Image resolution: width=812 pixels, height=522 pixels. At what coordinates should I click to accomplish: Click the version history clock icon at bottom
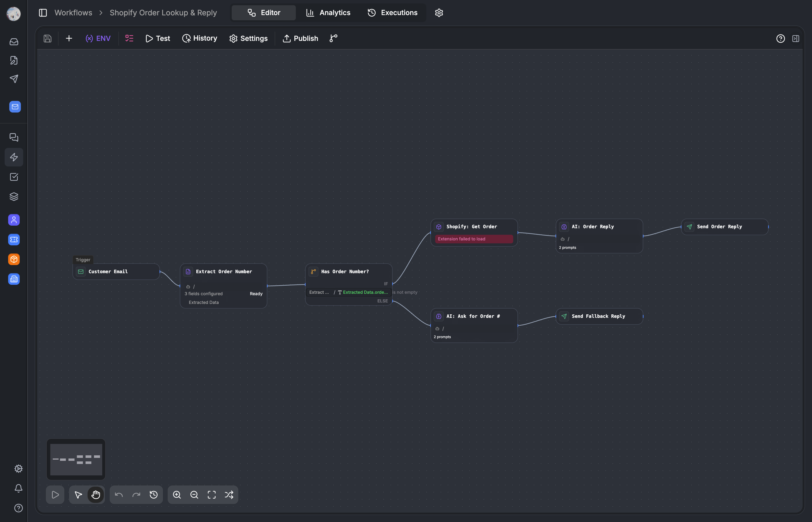pyautogui.click(x=153, y=494)
